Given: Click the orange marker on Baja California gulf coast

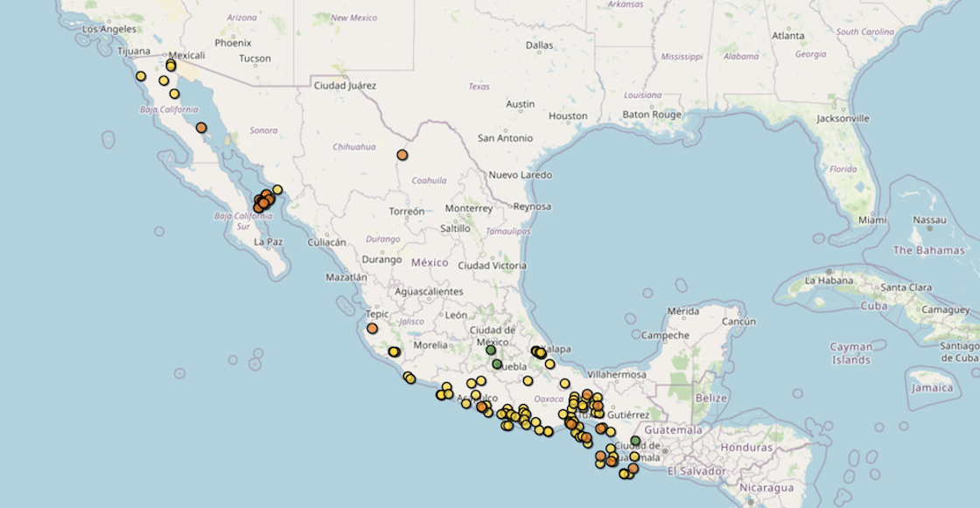Looking at the screenshot, I should click(201, 128).
